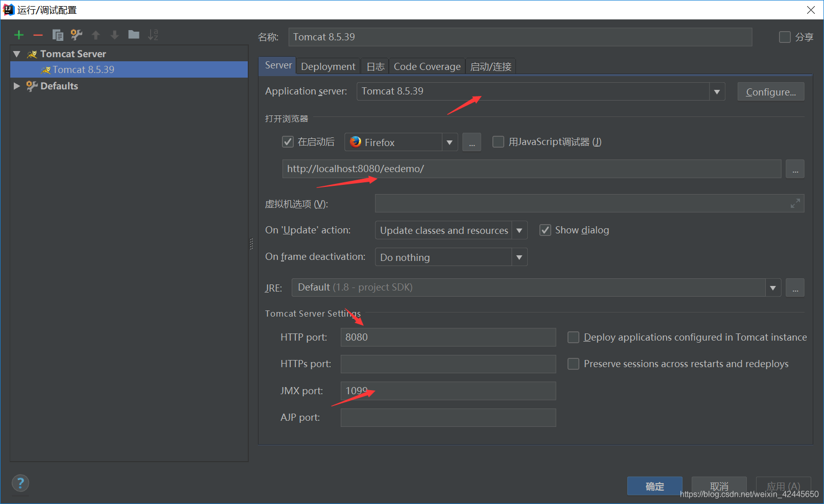Viewport: 824px width, 504px height.
Task: Toggle the Show dialog checkbox
Action: click(546, 230)
